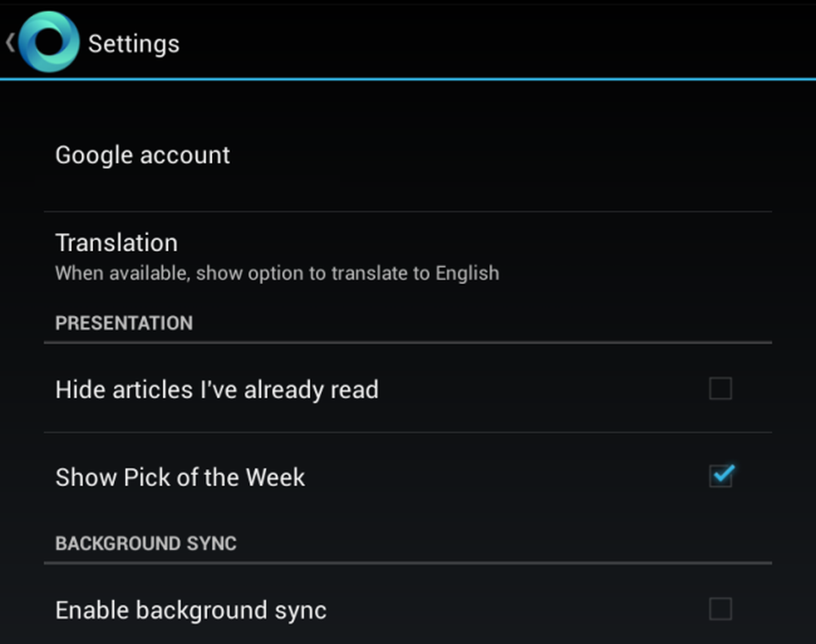Viewport: 816px width, 644px height.
Task: Click the Settings title in the action bar
Action: [134, 44]
